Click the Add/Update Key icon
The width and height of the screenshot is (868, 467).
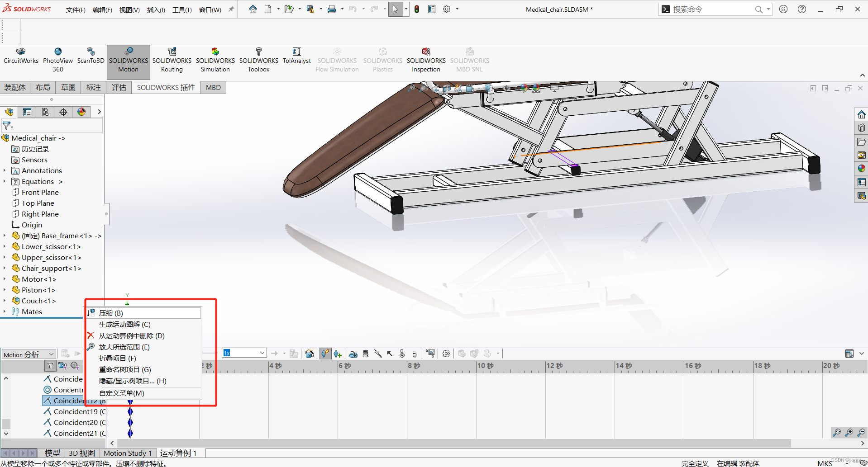pos(338,354)
